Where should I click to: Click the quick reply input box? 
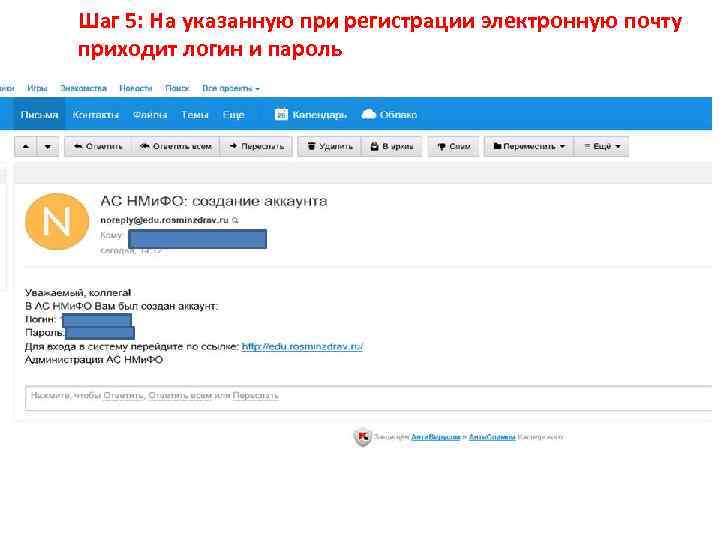tap(370, 398)
